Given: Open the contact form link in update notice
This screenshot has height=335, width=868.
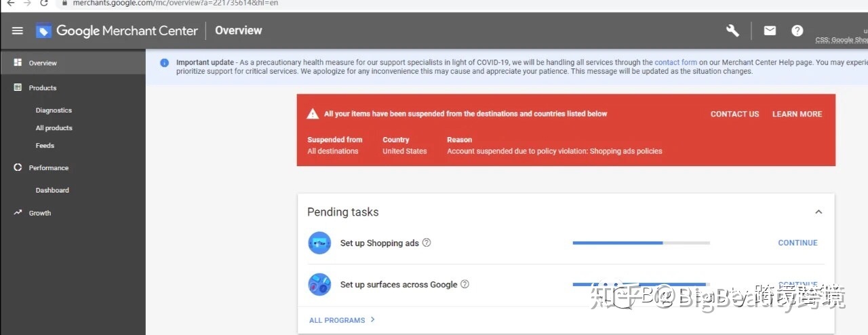Looking at the screenshot, I should click(675, 62).
